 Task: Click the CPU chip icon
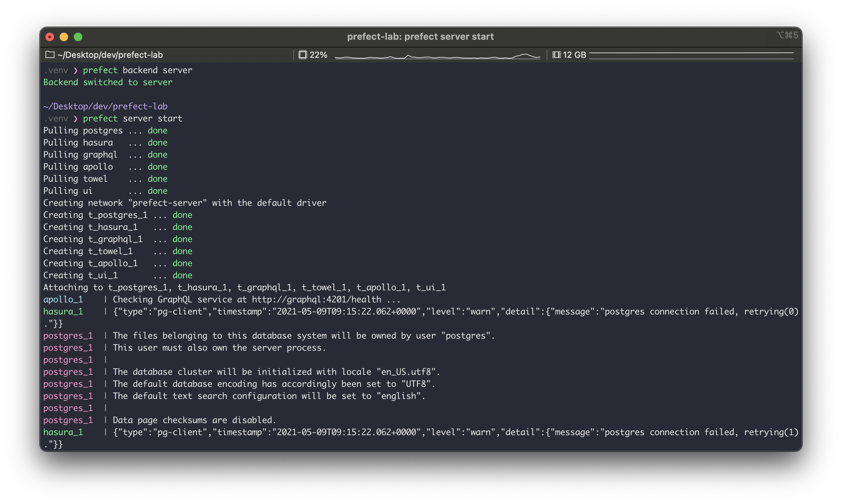pyautogui.click(x=302, y=55)
